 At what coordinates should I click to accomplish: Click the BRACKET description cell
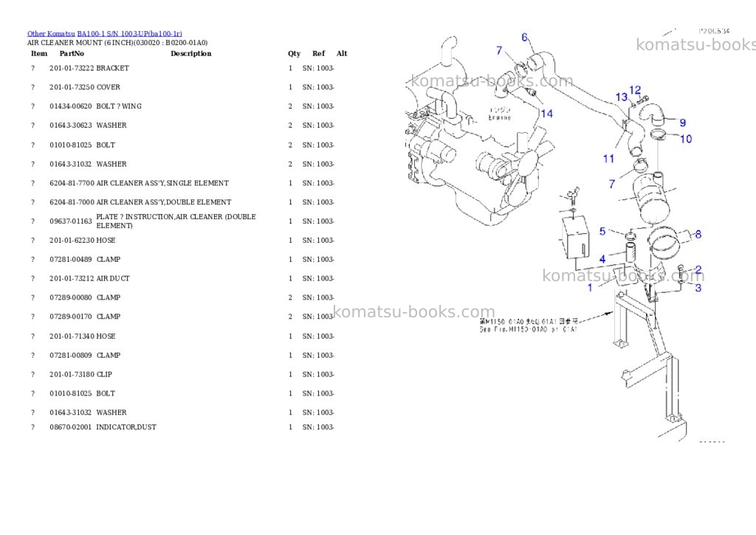pyautogui.click(x=113, y=69)
